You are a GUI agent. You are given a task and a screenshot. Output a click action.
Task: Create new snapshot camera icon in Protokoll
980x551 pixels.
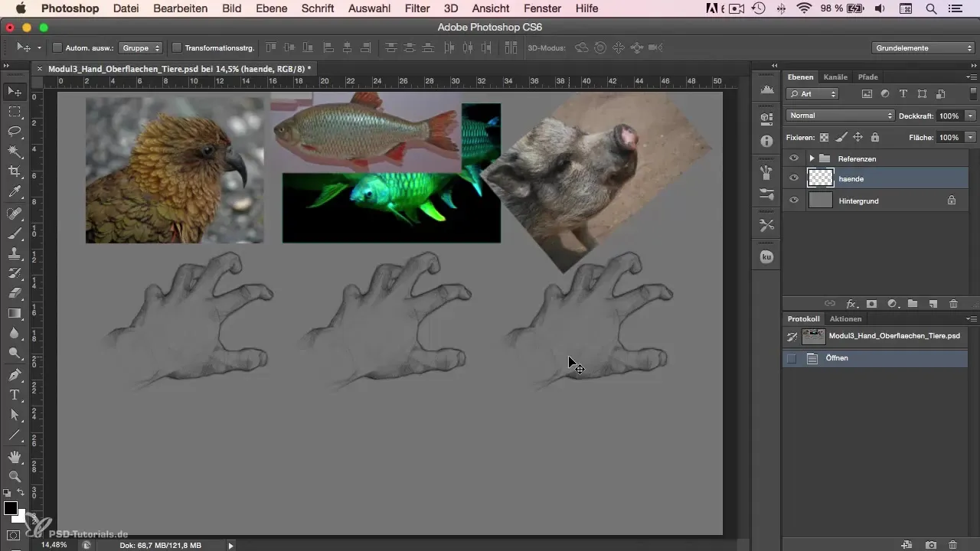click(x=931, y=544)
